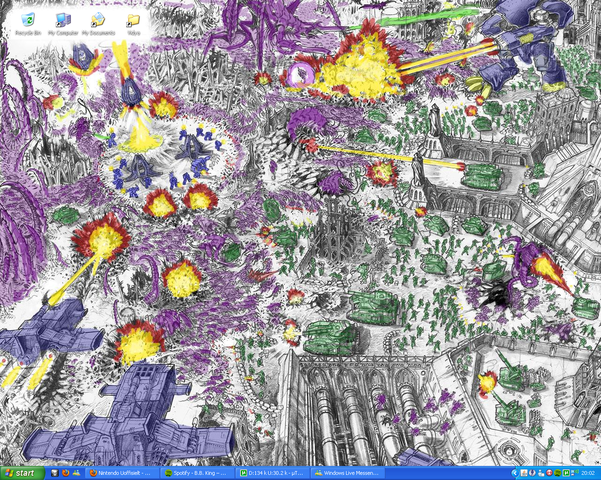Click the round dark-blue tray icon
This screenshot has width=601, height=480.
click(x=532, y=473)
